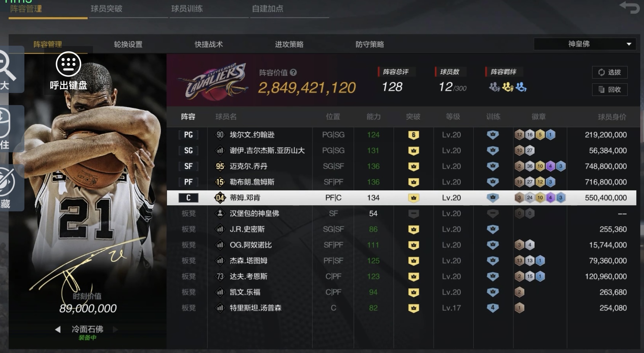Select the PG position slot

point(188,135)
